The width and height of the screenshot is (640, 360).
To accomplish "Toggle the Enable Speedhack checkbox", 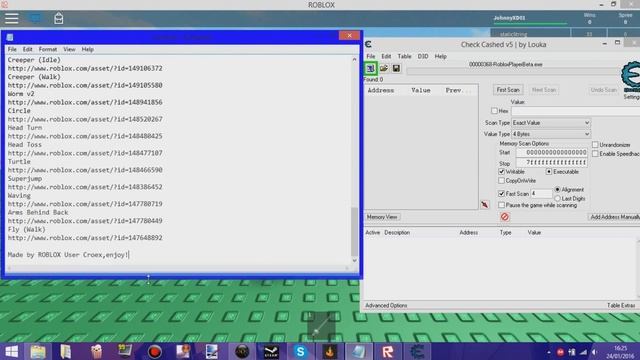I will (595, 153).
